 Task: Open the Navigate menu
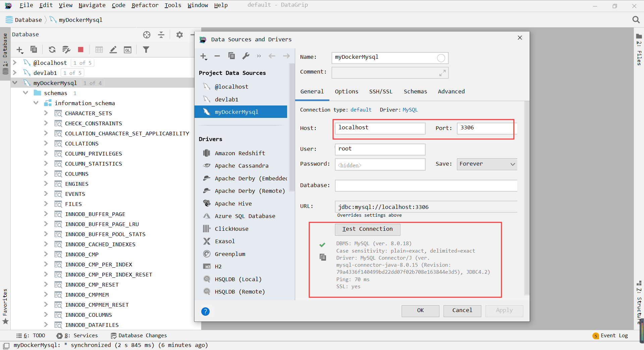click(92, 5)
